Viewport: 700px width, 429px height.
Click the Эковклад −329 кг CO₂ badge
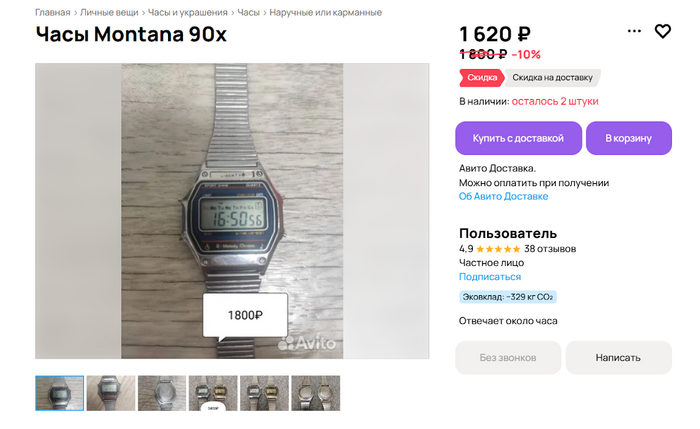(x=508, y=297)
